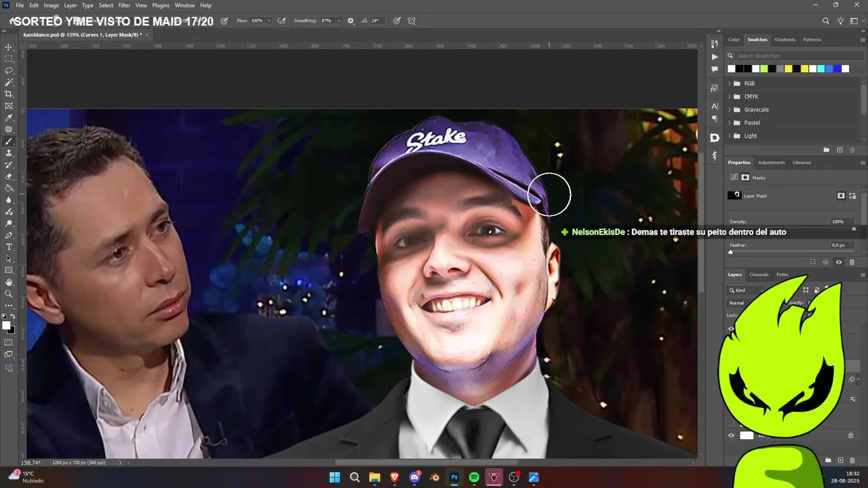Open the Flow percentage dropdown
This screenshot has width=868, height=488.
point(269,21)
